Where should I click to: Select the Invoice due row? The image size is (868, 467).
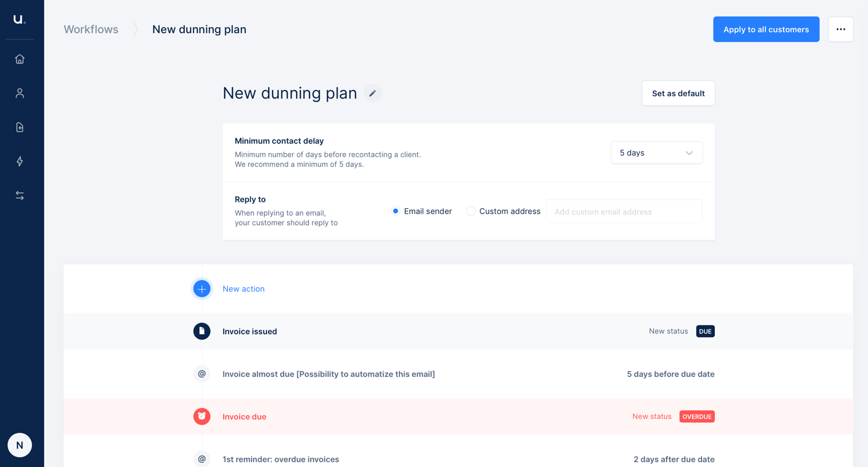458,417
